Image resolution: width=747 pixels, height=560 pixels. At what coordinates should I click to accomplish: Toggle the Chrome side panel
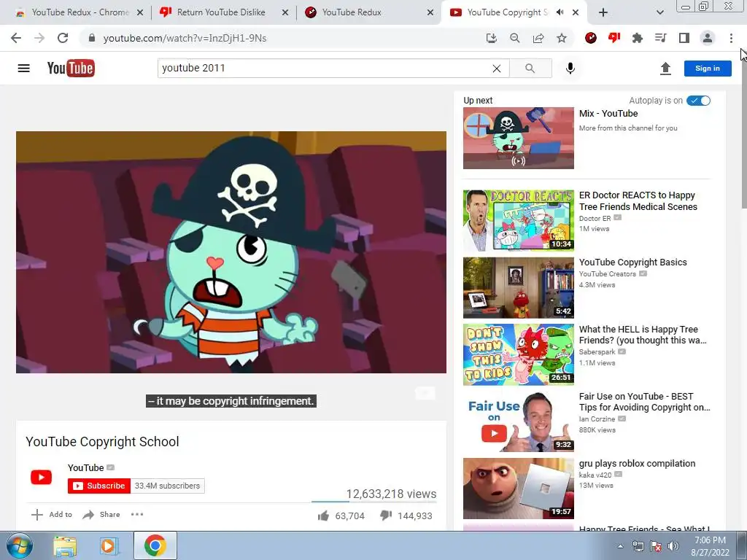[x=684, y=38]
